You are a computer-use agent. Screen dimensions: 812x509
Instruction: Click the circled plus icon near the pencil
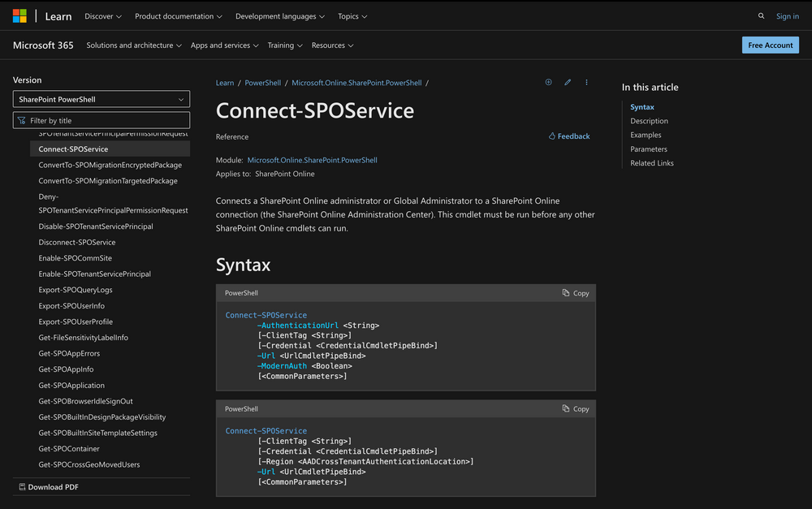click(548, 82)
